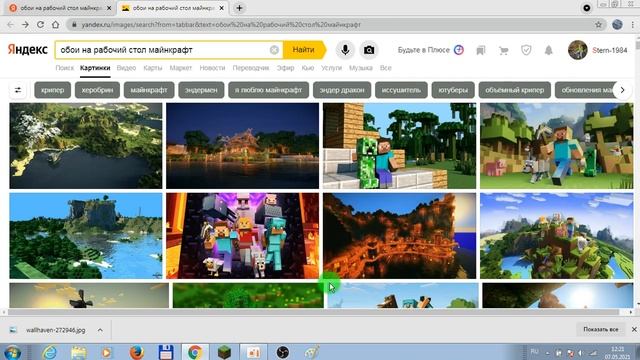This screenshot has height=360, width=640.
Task: Select the эндер дракон chip
Action: pos(342,90)
